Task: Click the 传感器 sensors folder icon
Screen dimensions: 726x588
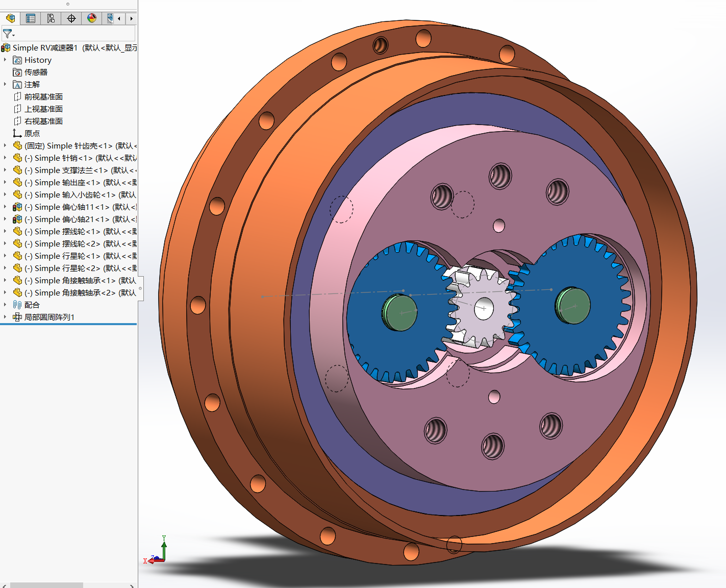Action: click(17, 72)
